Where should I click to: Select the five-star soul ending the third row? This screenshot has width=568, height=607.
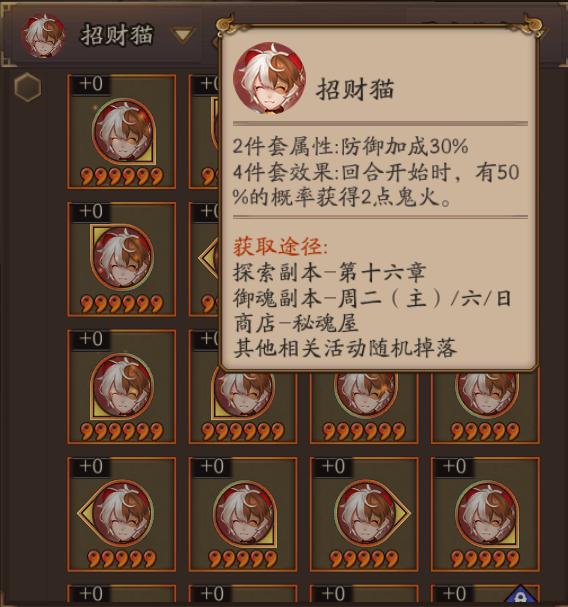485,405
